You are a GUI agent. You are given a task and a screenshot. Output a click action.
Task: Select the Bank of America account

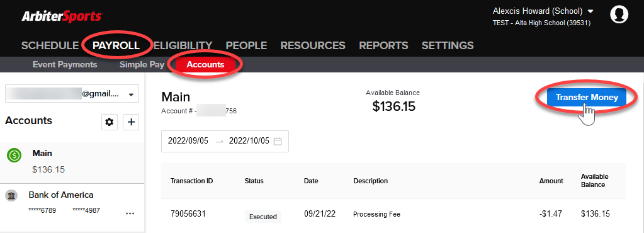[x=72, y=204]
